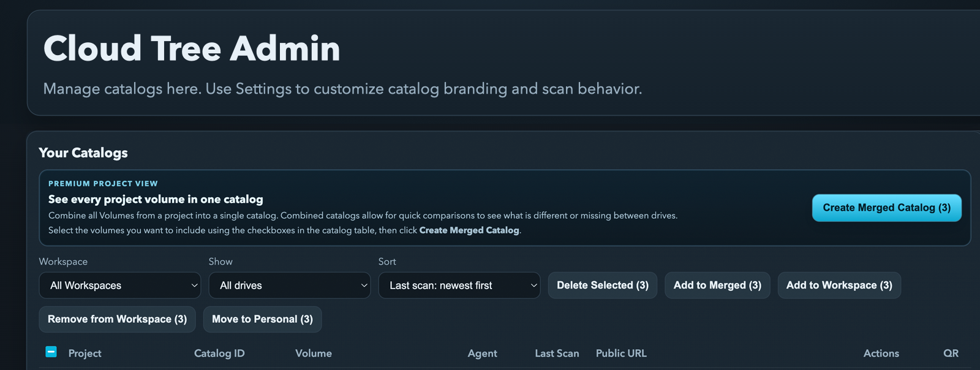Click the QR column header
The width and height of the screenshot is (980, 370).
(x=951, y=353)
